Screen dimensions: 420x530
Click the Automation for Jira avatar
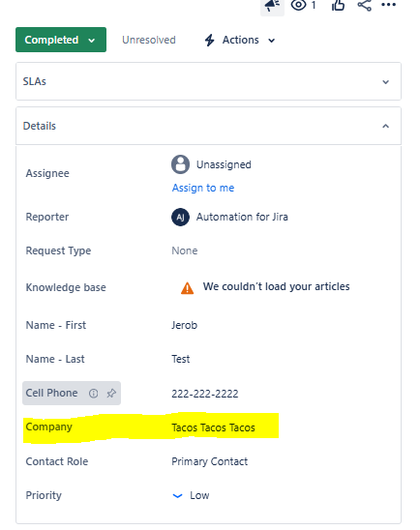pyautogui.click(x=180, y=217)
